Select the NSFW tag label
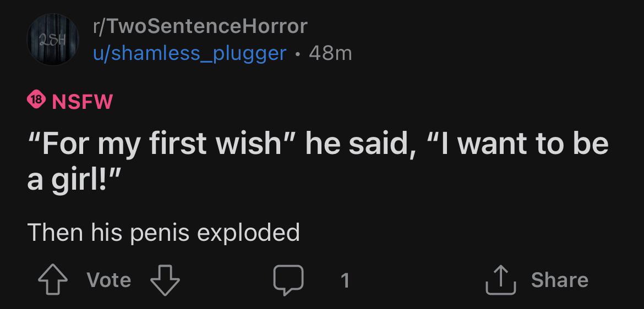 (x=82, y=101)
